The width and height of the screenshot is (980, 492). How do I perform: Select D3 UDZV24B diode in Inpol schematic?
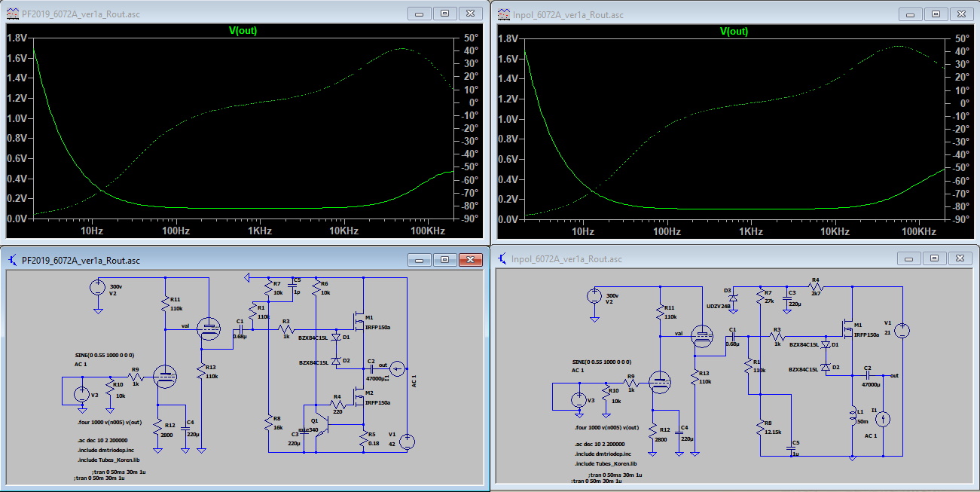tap(734, 298)
